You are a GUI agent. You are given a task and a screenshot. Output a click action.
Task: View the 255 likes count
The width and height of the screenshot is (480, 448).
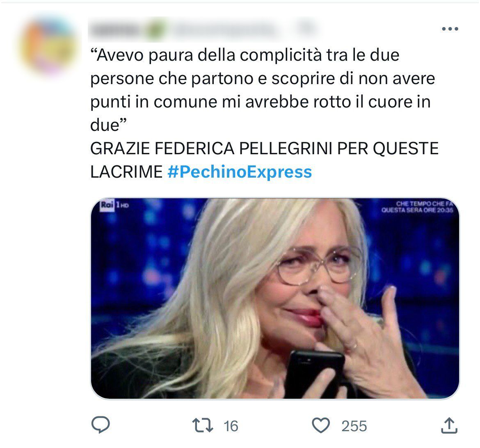pos(354,426)
